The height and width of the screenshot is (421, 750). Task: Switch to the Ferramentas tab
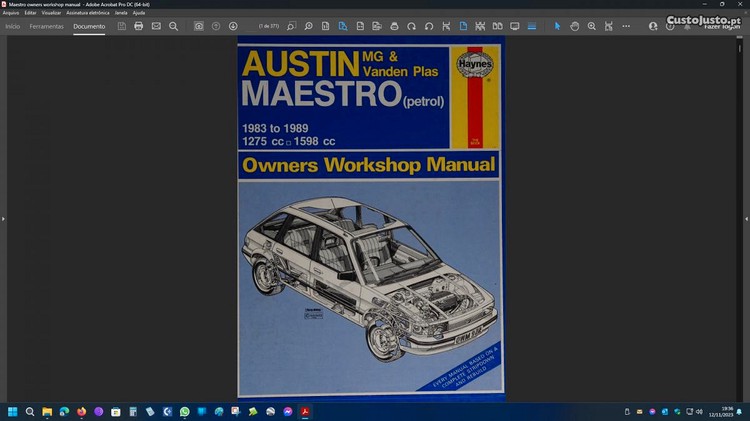(46, 26)
